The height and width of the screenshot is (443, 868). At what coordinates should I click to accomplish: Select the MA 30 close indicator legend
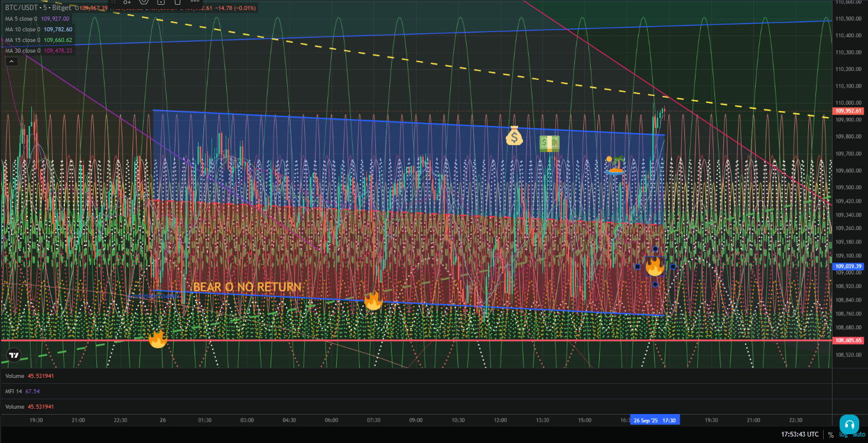24,51
